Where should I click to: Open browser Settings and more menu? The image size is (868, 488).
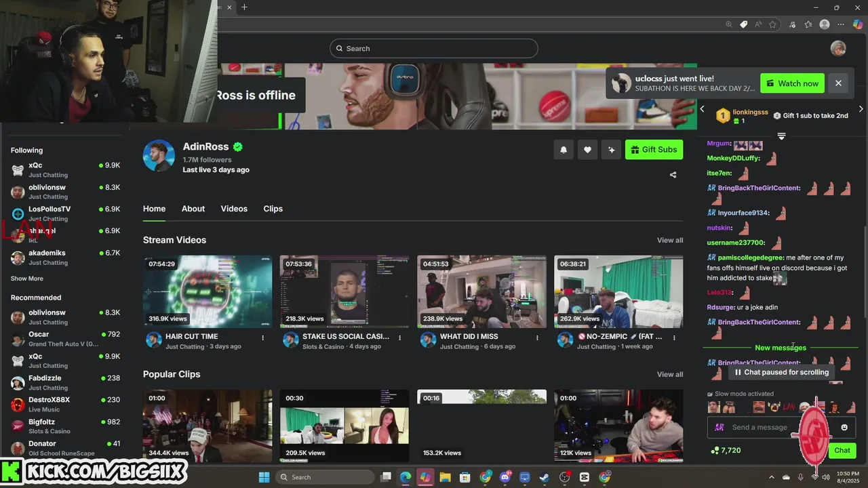[x=841, y=24]
